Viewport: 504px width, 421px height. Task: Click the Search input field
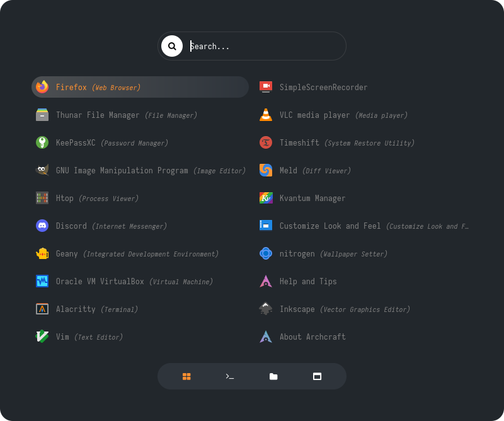pyautogui.click(x=265, y=46)
